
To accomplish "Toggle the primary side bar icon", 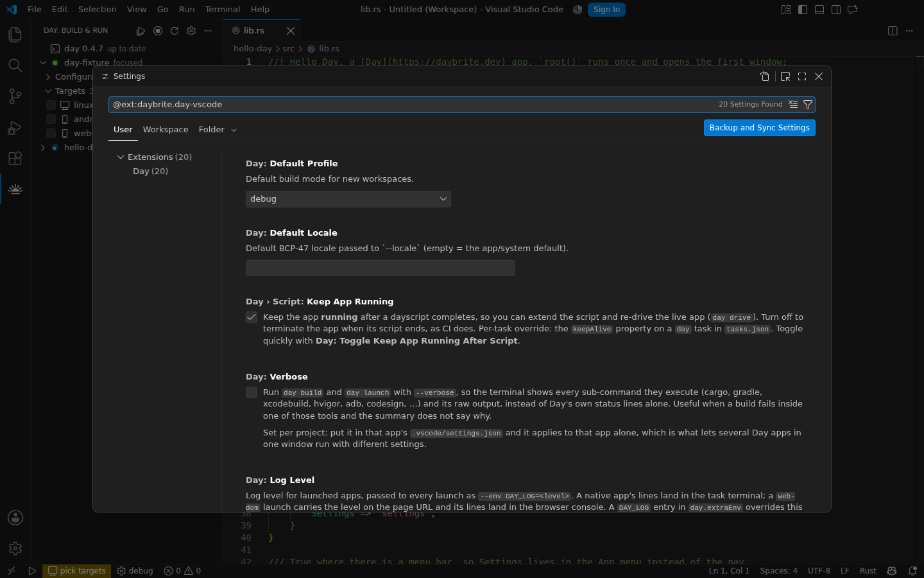I will point(803,10).
